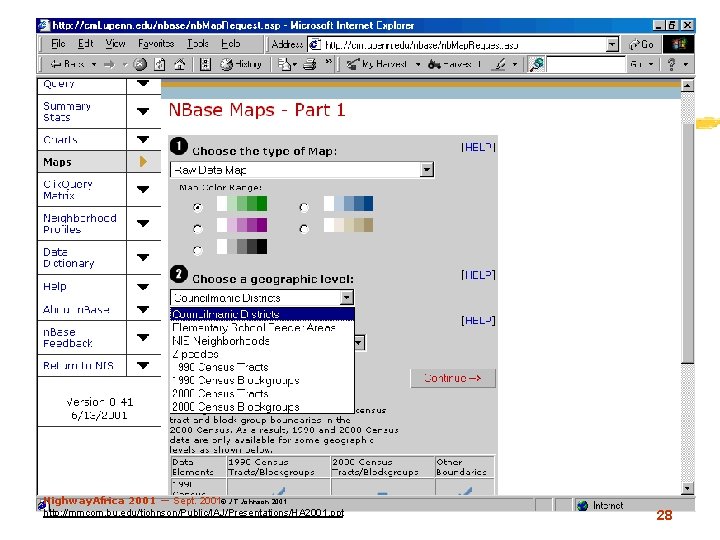The image size is (720, 540).
Task: Open the View menu
Action: 115,44
